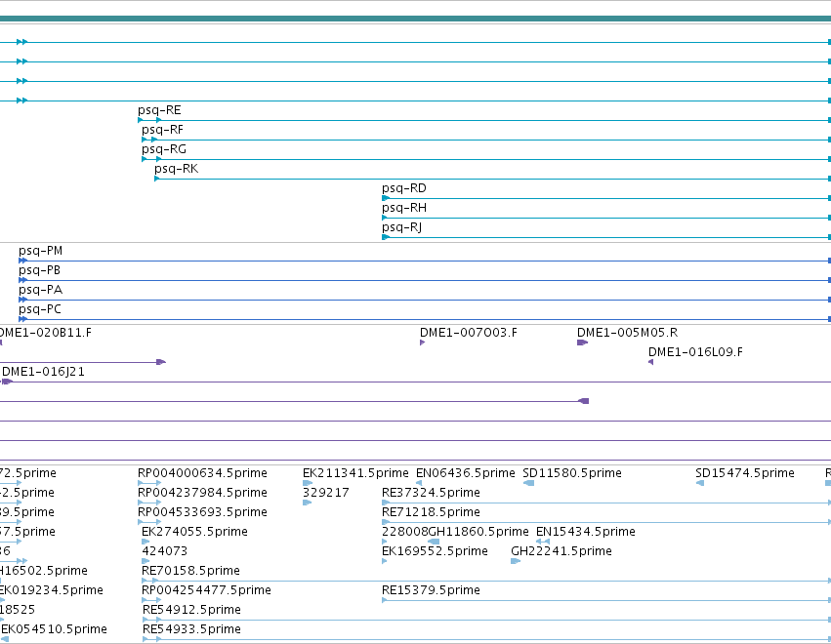Select the DME1-020B11.F feature label
Screen dimensions: 831x644
46,333
